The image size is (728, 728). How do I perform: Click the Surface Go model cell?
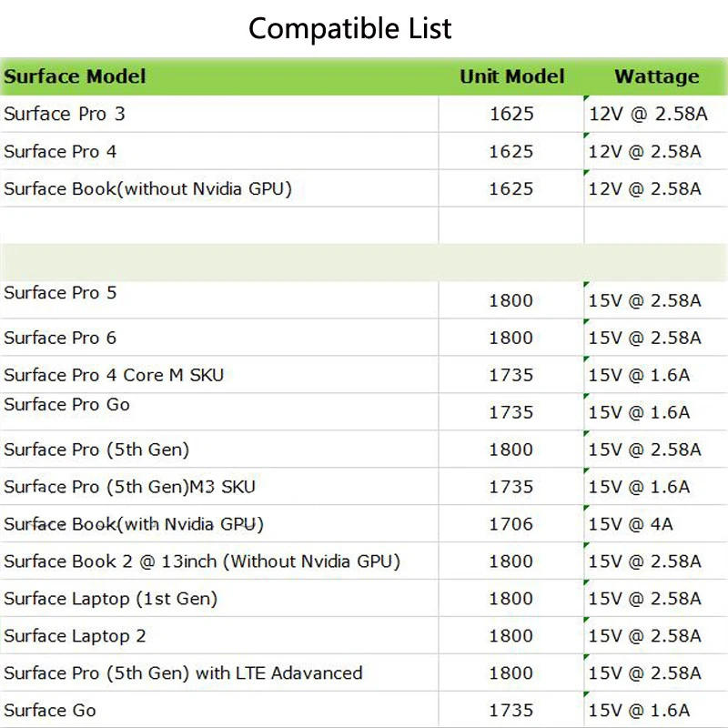point(50,711)
